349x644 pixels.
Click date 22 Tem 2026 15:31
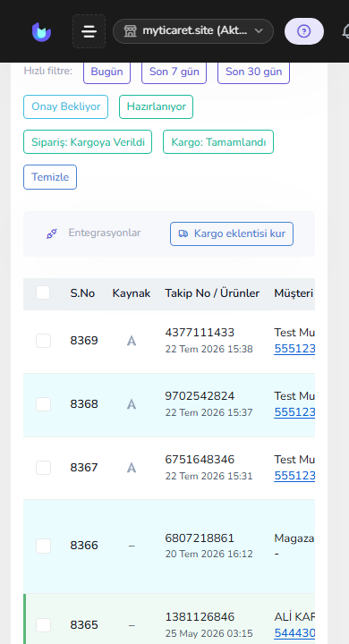(x=209, y=477)
